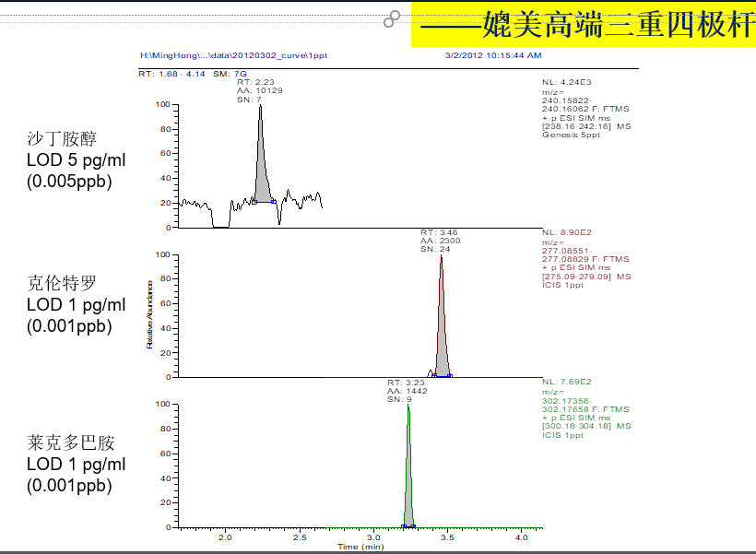Select the Time (min) axis label

click(362, 546)
